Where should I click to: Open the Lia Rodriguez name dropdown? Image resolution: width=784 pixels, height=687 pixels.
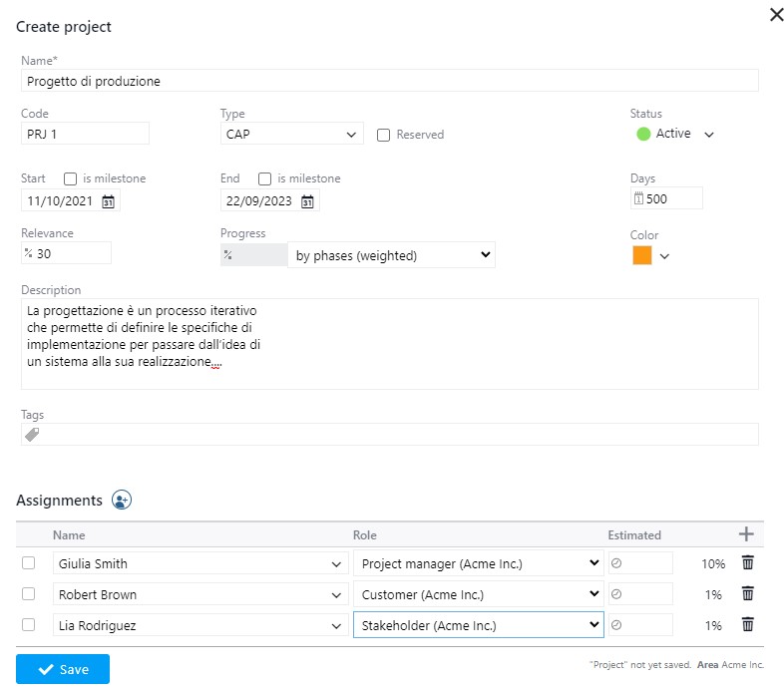point(200,625)
